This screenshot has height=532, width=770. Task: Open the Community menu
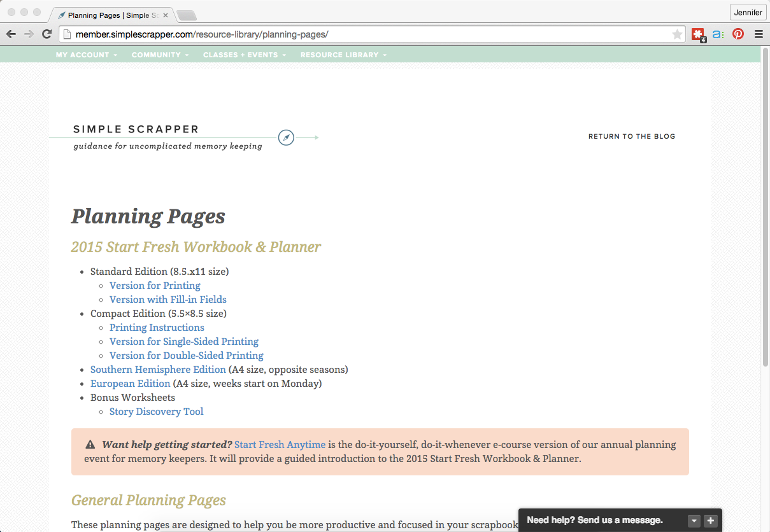[x=160, y=55]
